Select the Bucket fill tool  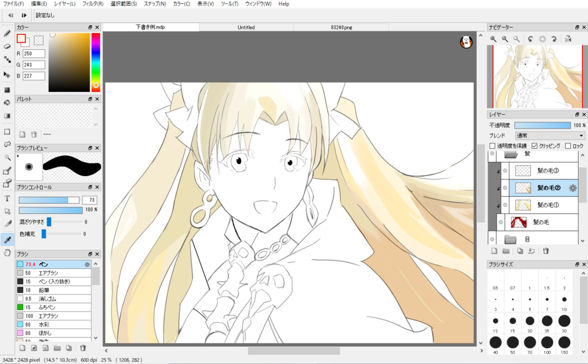(7, 103)
